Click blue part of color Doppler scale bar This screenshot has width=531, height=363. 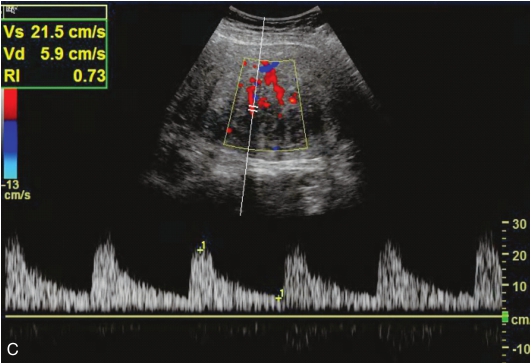click(10, 135)
